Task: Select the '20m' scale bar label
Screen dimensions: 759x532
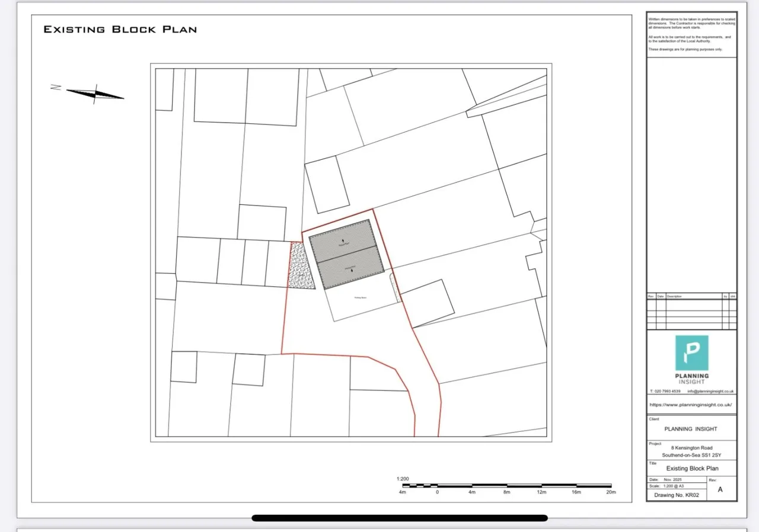Action: click(611, 492)
